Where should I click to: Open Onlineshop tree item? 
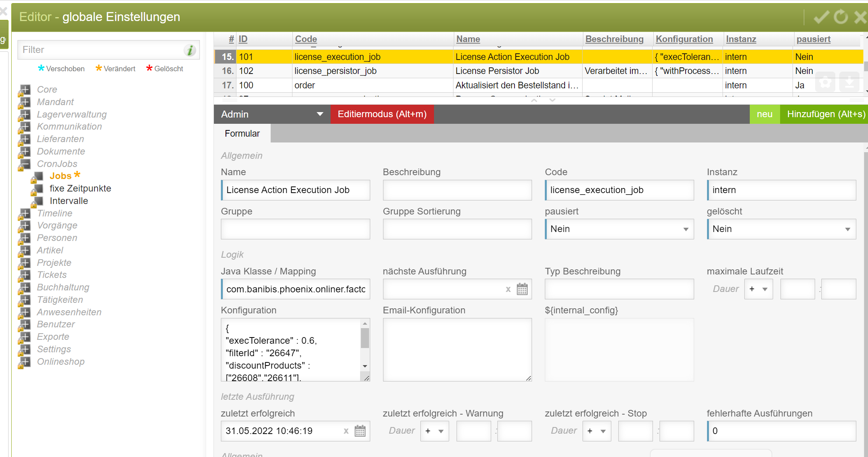click(61, 362)
